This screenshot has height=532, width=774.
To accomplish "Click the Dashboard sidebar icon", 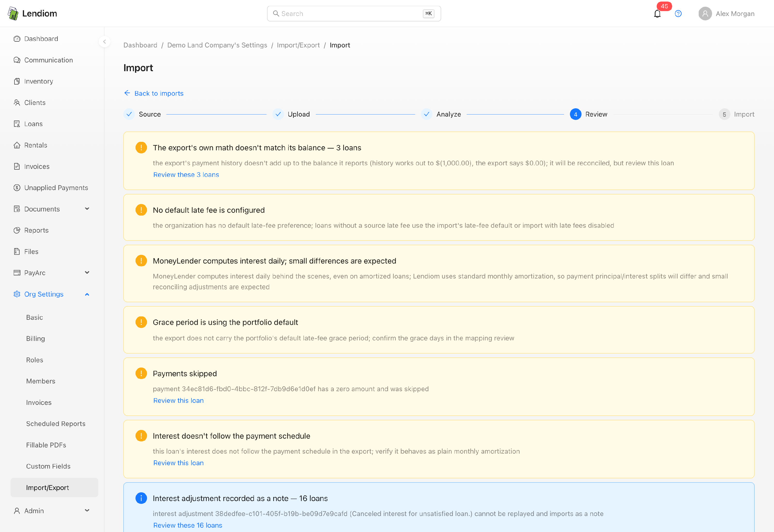I will [x=17, y=39].
